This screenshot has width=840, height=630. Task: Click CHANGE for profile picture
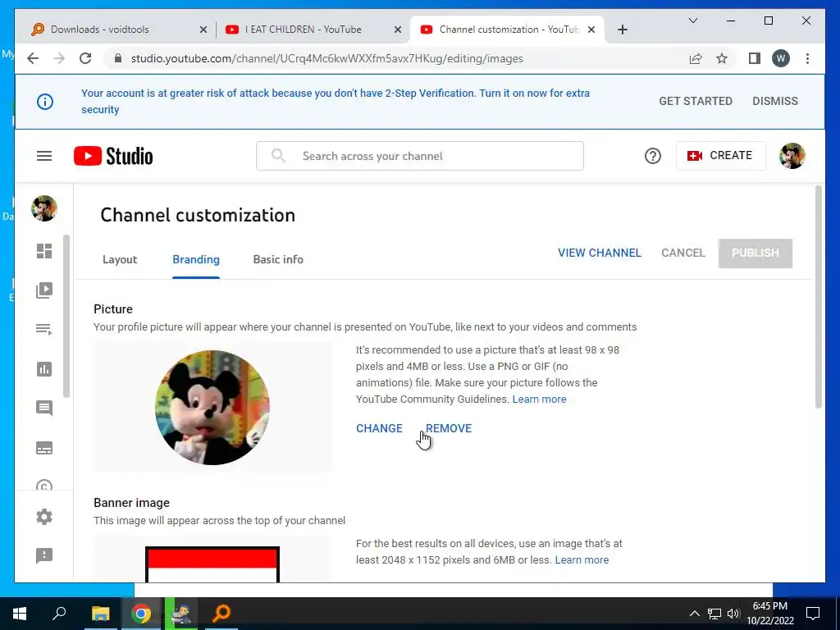point(379,428)
